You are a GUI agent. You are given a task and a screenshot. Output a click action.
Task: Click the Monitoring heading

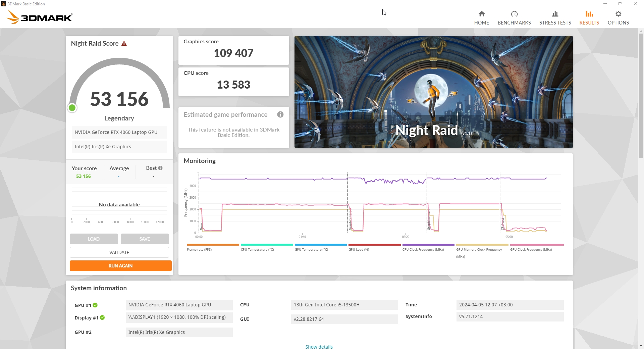pyautogui.click(x=200, y=161)
